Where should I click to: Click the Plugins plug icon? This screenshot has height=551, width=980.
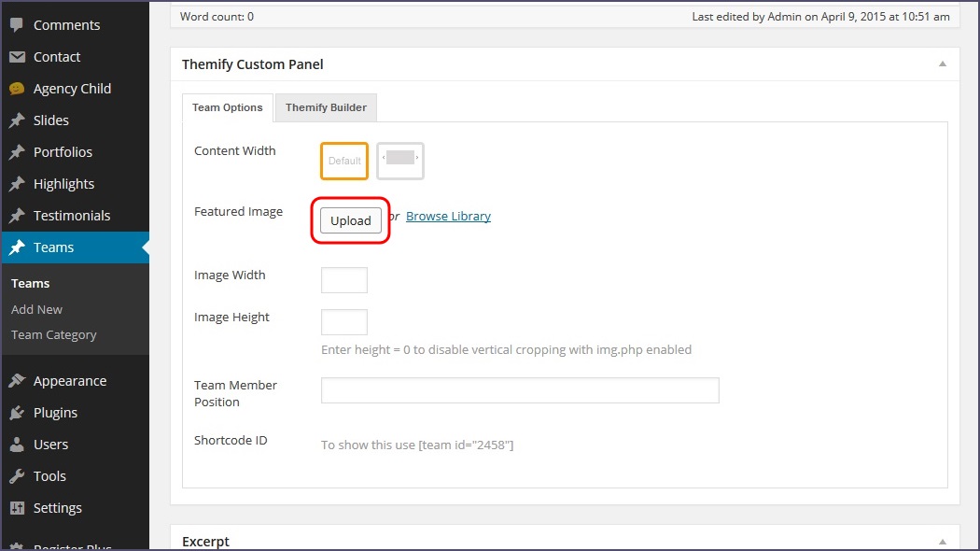[17, 413]
